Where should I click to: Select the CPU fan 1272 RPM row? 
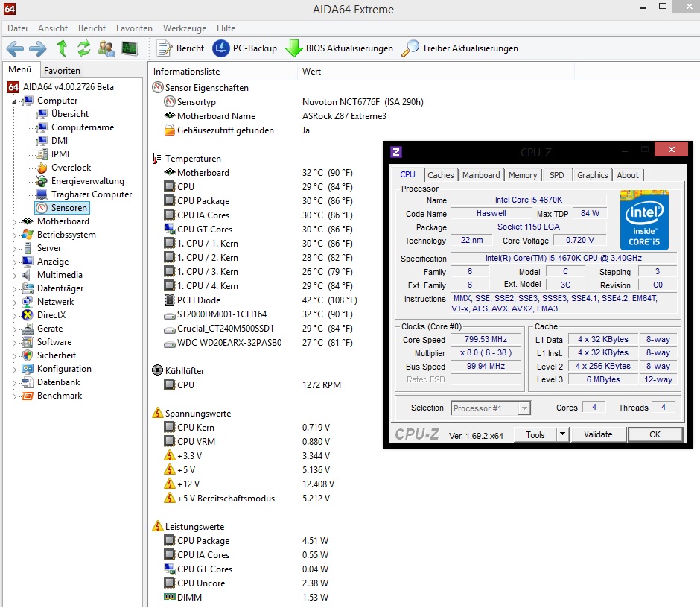click(252, 385)
